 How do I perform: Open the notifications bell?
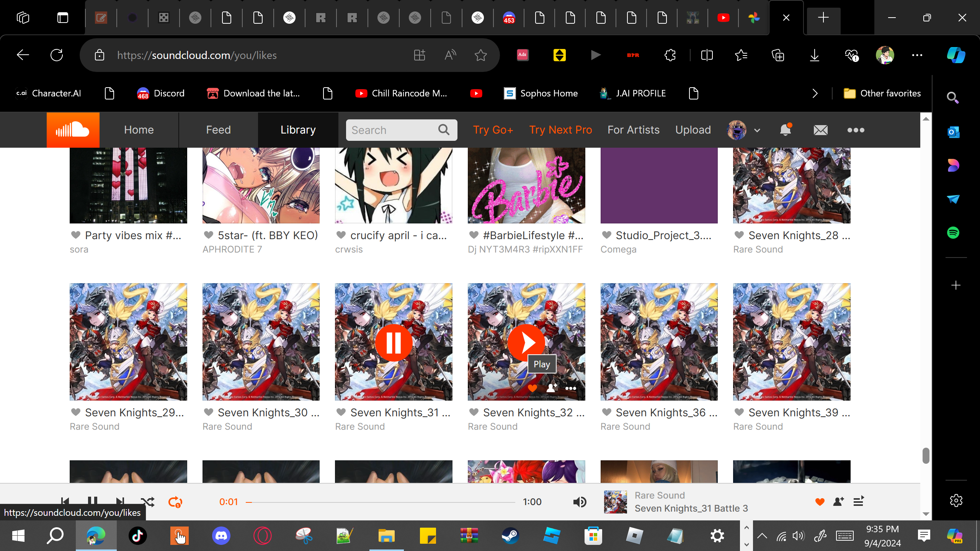(x=785, y=130)
